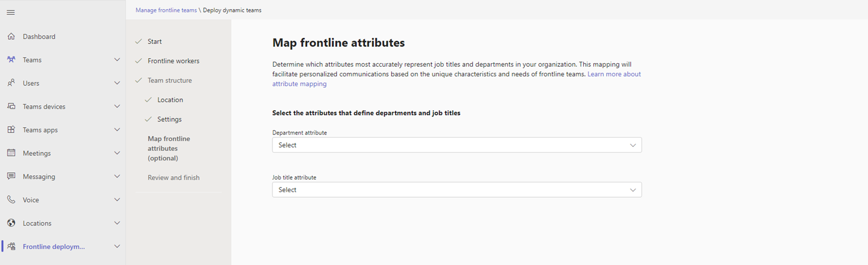Click the Teams devices icon
Screen dimensions: 868x265
pos(11,106)
